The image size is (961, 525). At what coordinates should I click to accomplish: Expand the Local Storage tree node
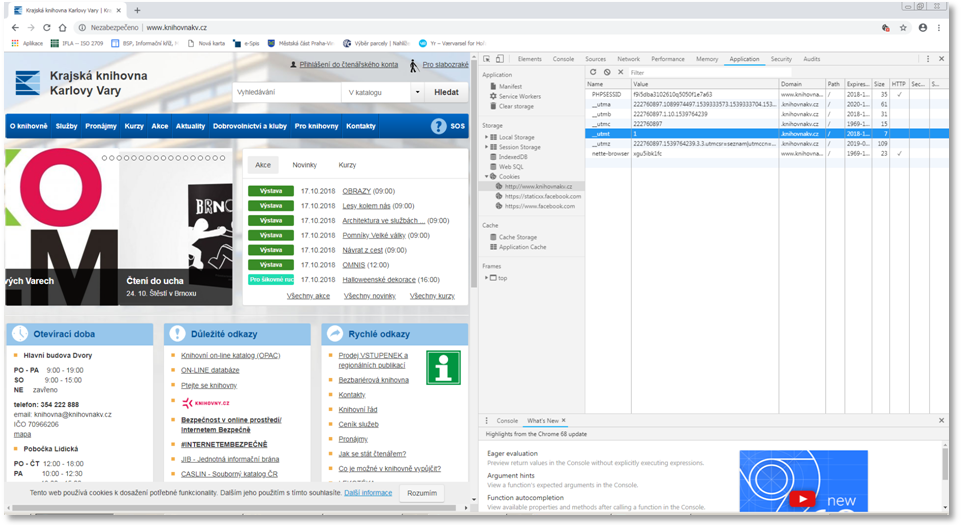(487, 137)
